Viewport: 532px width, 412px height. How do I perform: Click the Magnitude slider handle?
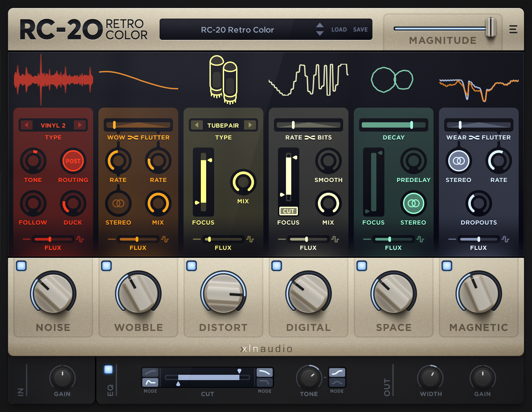[491, 28]
